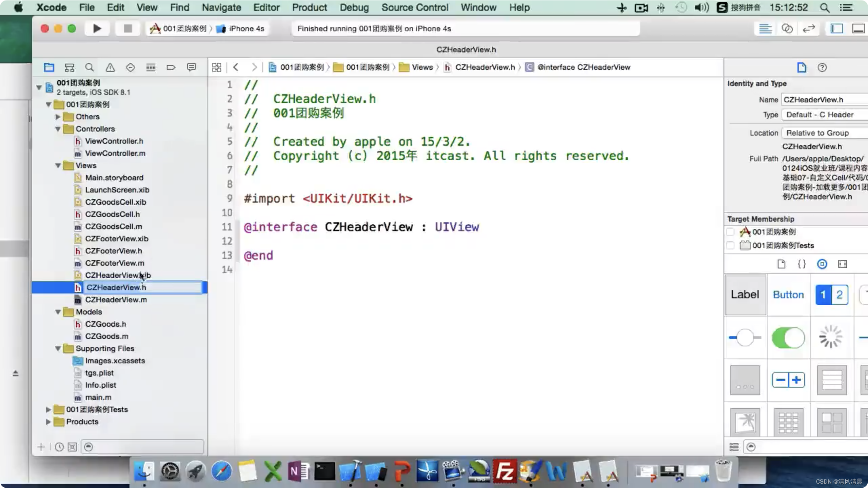Click the Button UI element icon
The width and height of the screenshot is (868, 488).
[x=788, y=294]
